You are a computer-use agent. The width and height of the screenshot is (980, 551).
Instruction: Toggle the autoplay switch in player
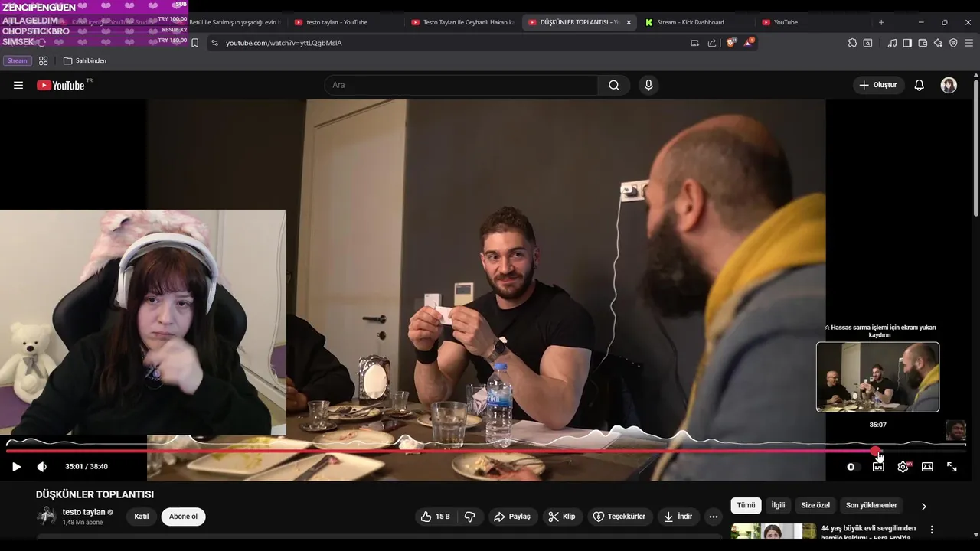(x=852, y=466)
